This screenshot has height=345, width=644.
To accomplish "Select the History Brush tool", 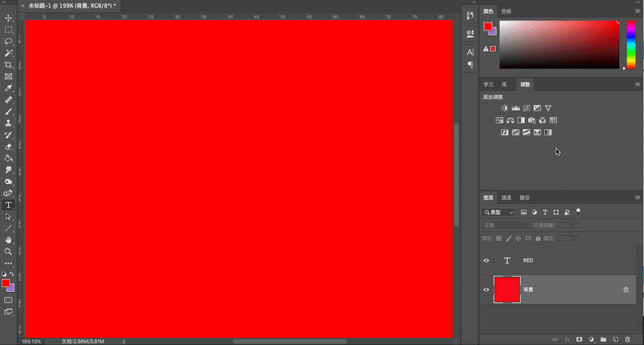I will coord(8,135).
